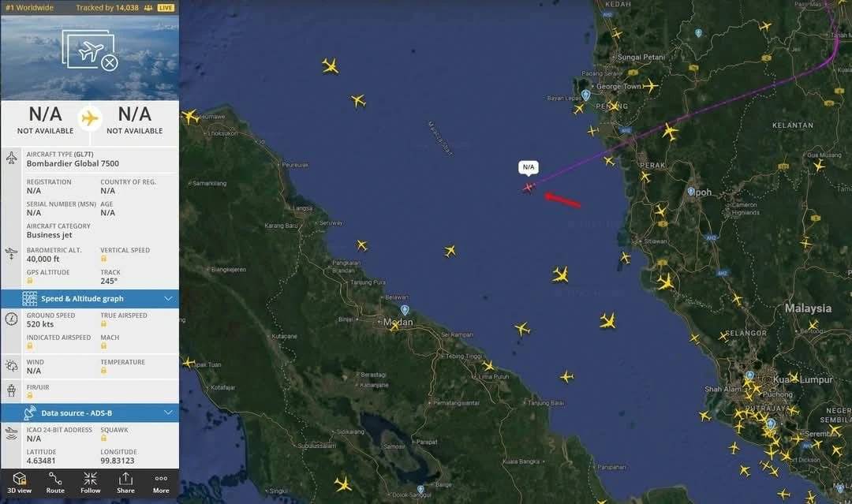Share this flight
This screenshot has height=504, width=852.
(x=125, y=483)
